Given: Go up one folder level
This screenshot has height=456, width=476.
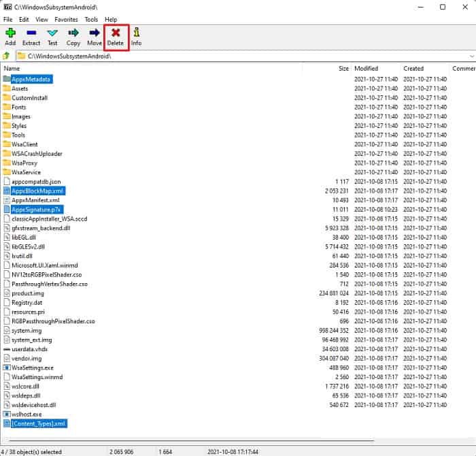Looking at the screenshot, I should (7, 56).
